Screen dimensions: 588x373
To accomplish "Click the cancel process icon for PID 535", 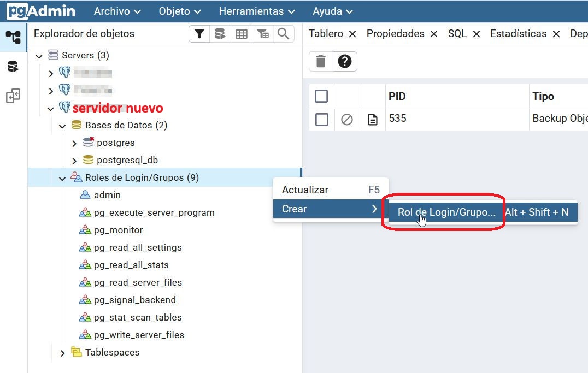I will 347,119.
